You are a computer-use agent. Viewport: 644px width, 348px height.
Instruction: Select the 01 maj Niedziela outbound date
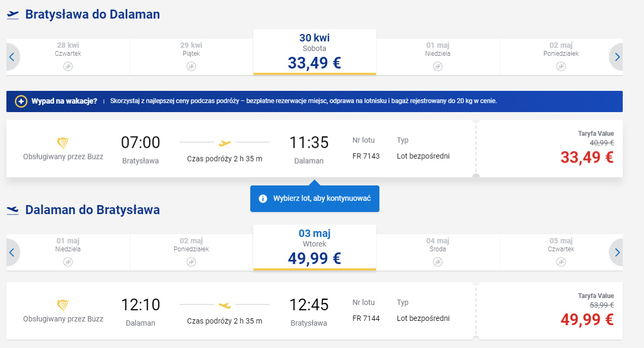point(438,57)
